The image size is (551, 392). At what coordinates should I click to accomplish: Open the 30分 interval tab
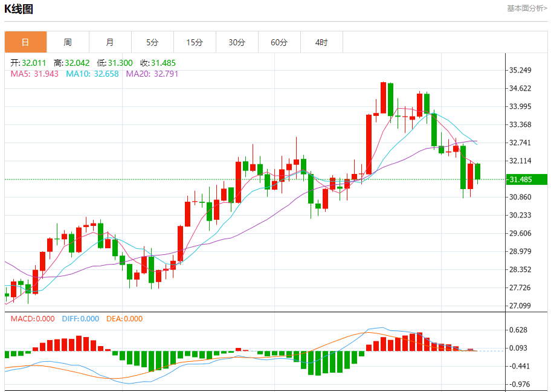tap(237, 42)
